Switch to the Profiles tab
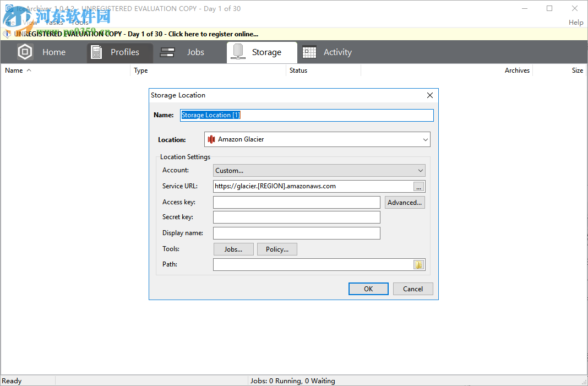 pyautogui.click(x=119, y=52)
